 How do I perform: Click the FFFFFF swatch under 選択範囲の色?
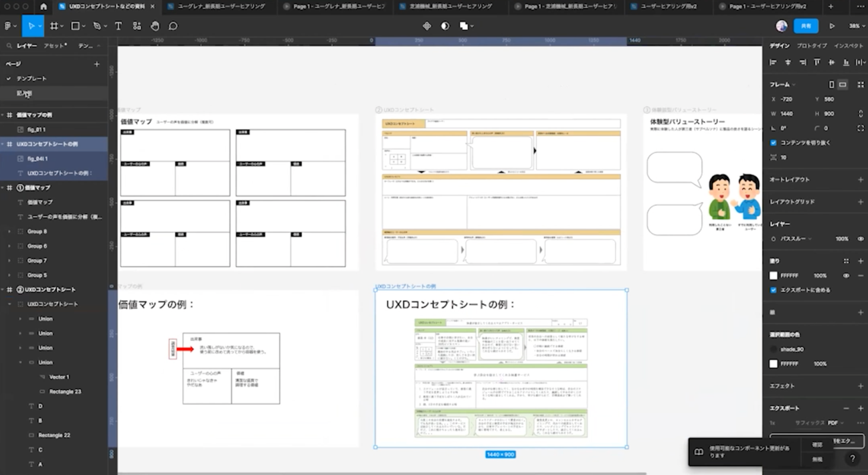tap(774, 364)
